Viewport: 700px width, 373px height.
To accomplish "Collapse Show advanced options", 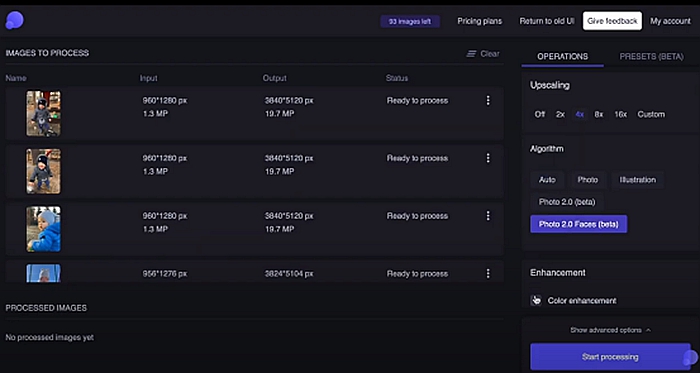I will (x=610, y=330).
